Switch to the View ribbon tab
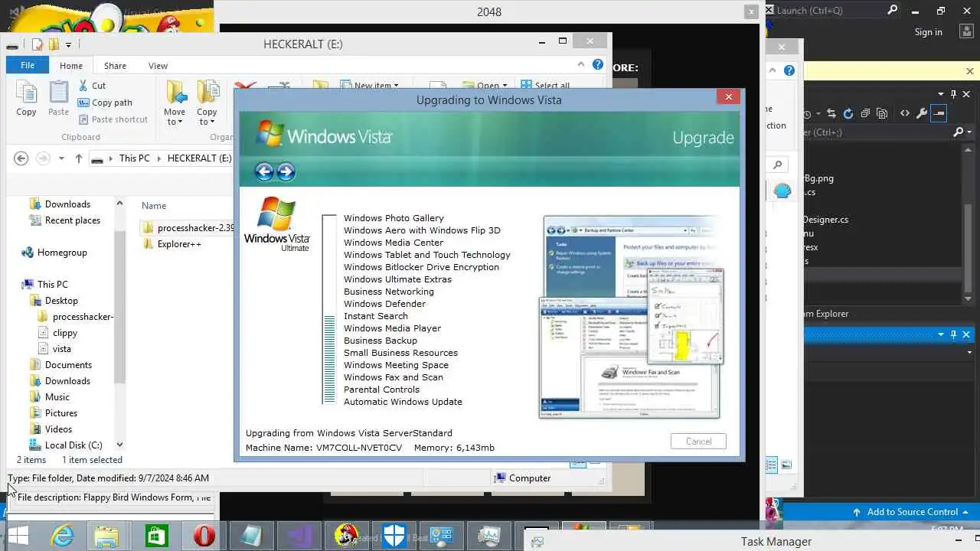Viewport: 980px width, 551px height. (x=158, y=66)
